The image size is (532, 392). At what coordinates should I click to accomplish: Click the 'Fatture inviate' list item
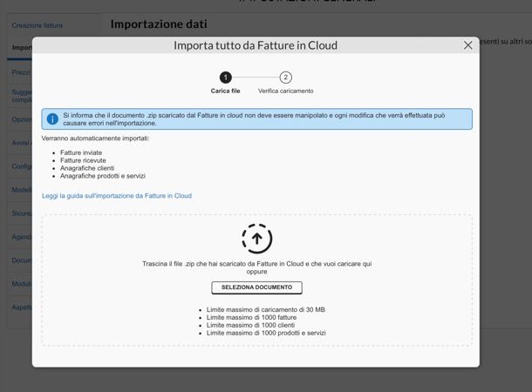81,152
